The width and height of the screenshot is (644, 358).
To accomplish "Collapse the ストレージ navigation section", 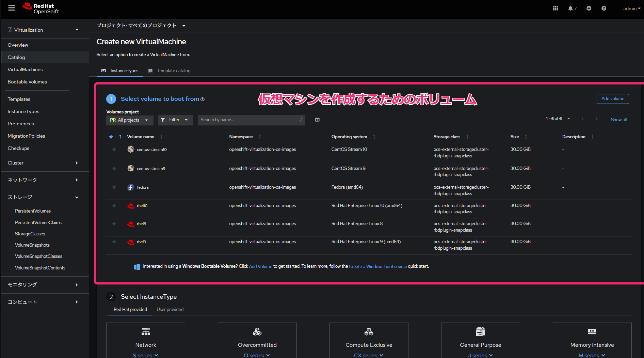I will 44,197.
